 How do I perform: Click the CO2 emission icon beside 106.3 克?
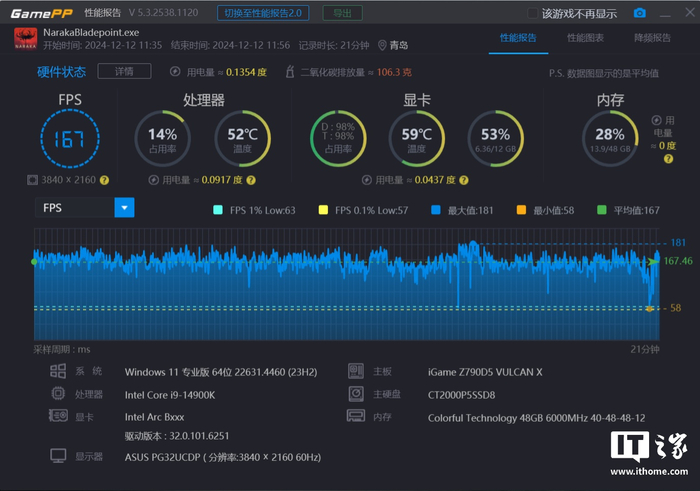[290, 71]
